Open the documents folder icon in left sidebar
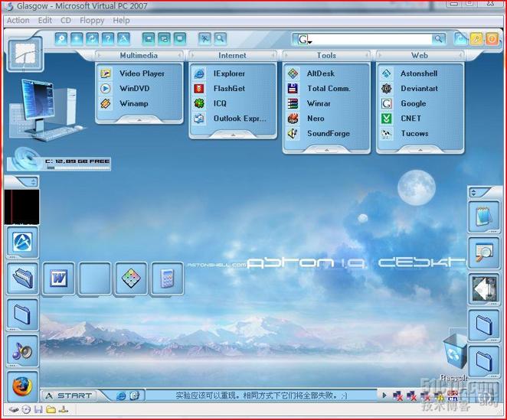The height and width of the screenshot is (420, 507). (22, 278)
